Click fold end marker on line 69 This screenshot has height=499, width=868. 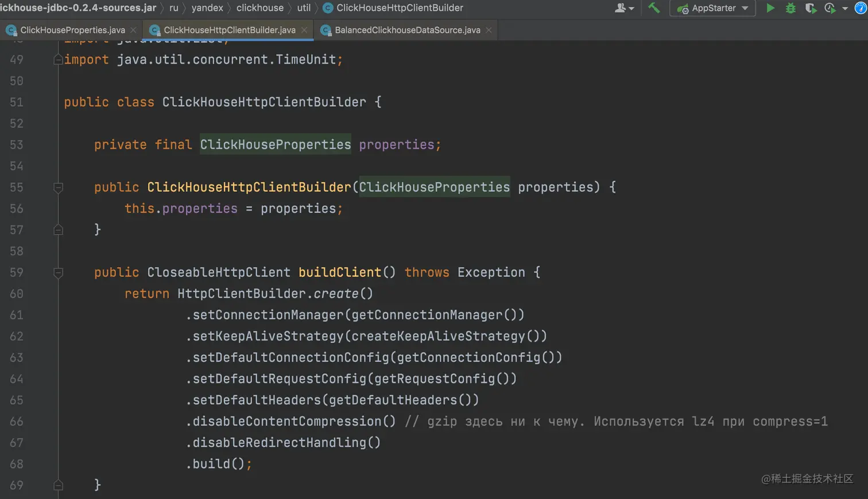pyautogui.click(x=58, y=485)
